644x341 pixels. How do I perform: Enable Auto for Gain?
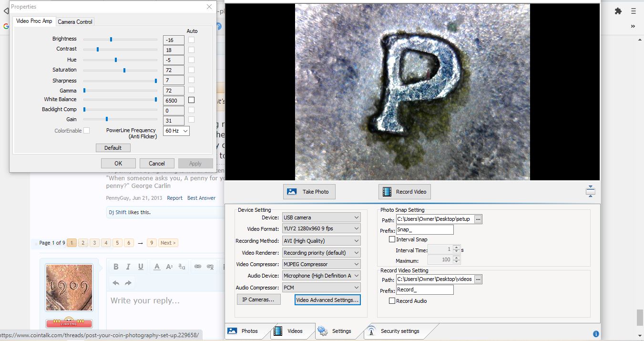click(191, 120)
